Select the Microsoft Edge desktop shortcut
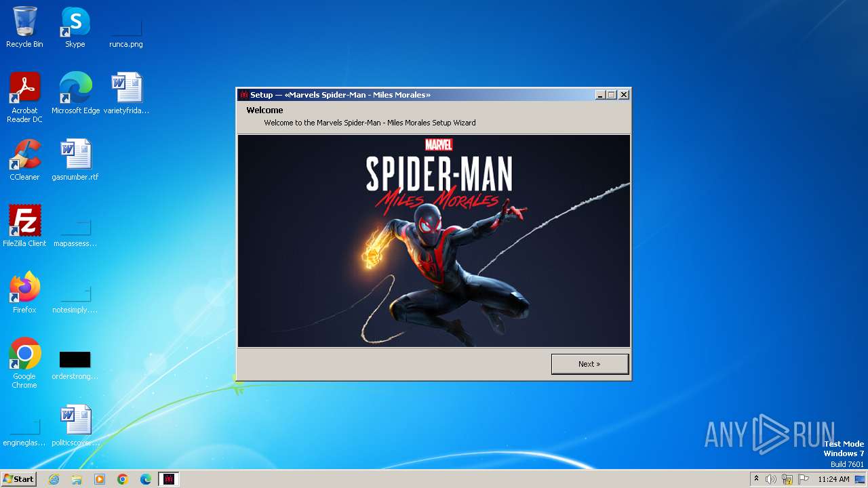The image size is (868, 488). click(75, 94)
